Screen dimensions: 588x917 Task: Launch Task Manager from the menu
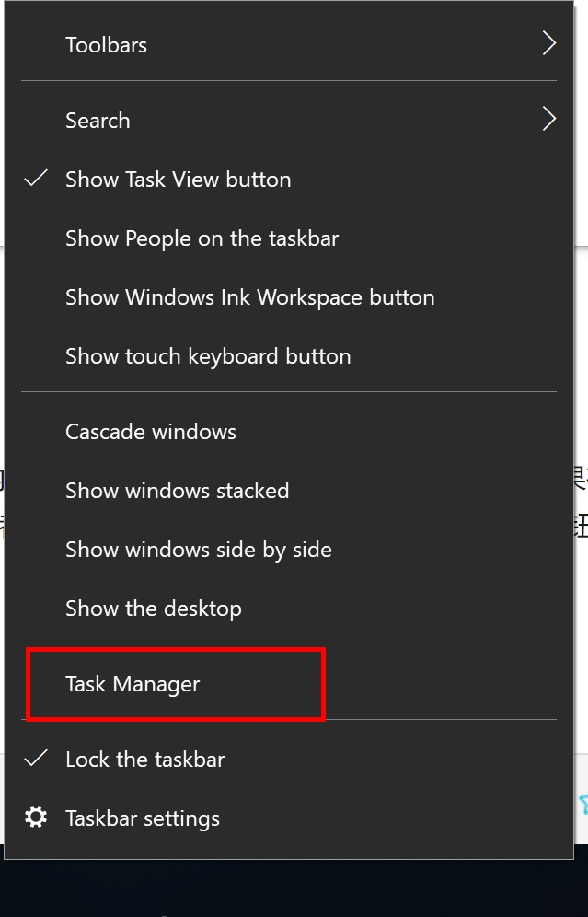133,684
